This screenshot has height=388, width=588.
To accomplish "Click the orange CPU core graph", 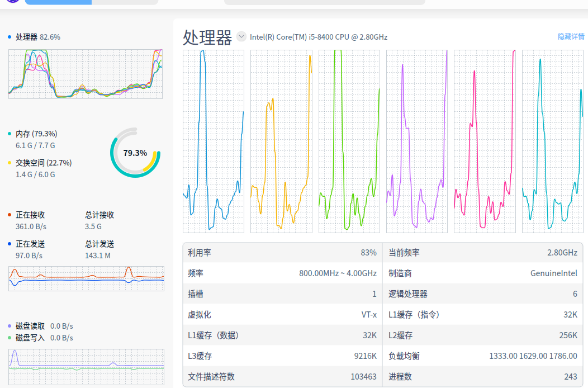I will pyautogui.click(x=281, y=141).
